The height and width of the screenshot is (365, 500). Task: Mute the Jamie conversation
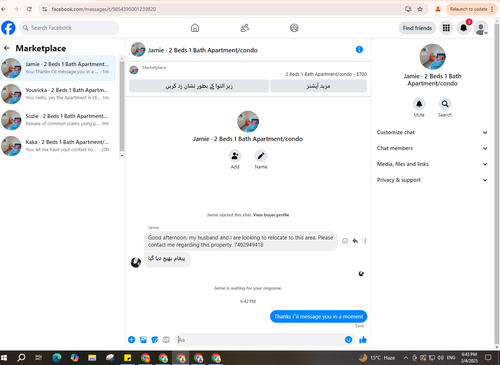(x=419, y=104)
